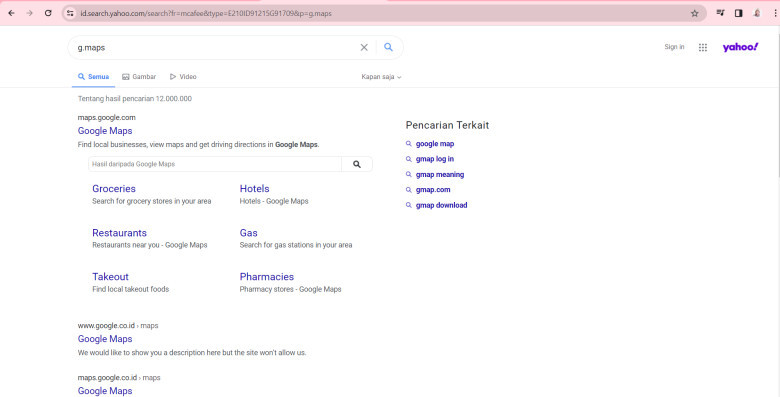Select the Semua results tab
The image size is (780, 397).
click(x=93, y=77)
